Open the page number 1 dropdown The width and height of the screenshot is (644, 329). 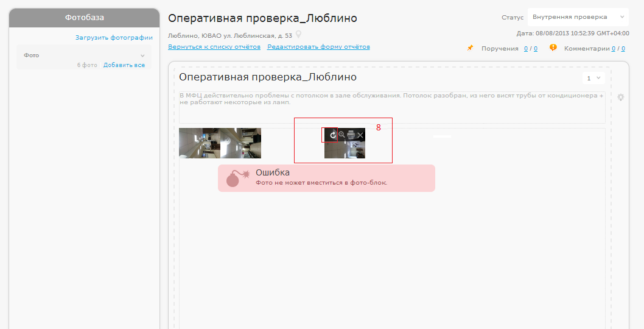pos(593,78)
